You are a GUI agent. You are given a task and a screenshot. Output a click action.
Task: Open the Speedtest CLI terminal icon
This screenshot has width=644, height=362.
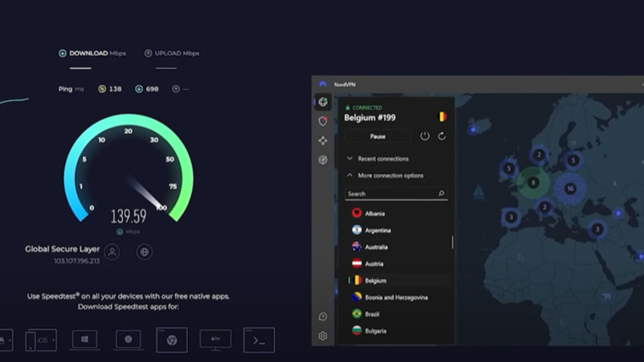(x=259, y=340)
